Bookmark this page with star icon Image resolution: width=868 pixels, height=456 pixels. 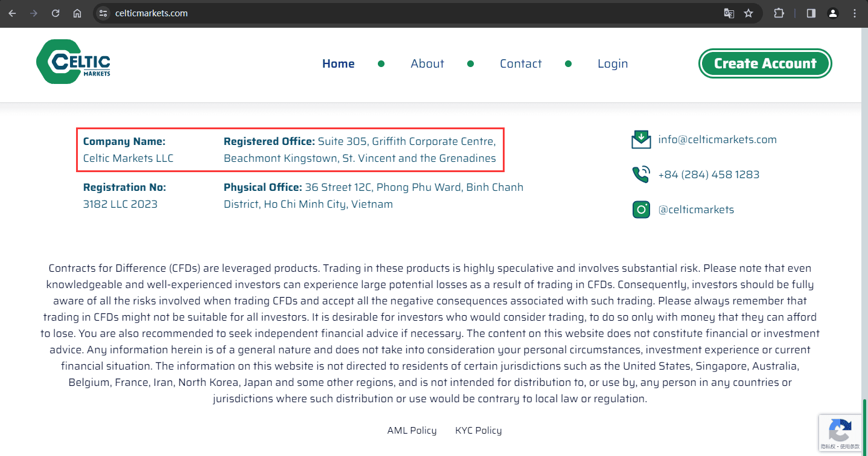point(748,13)
